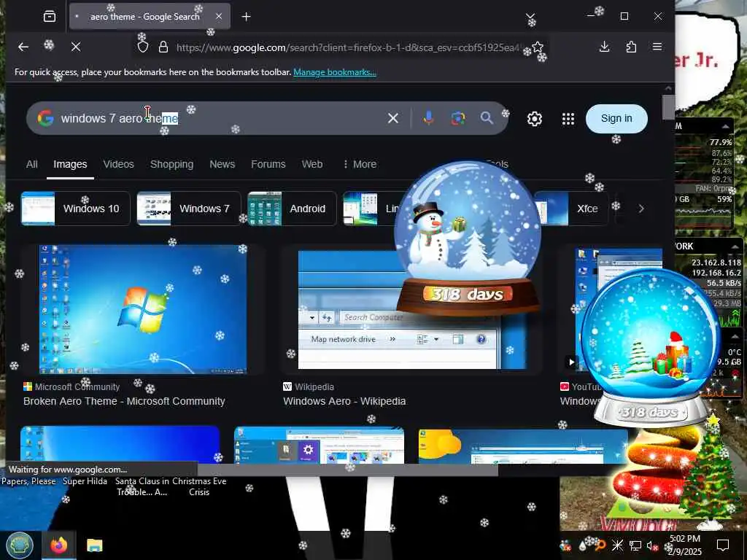Open Christmas Eve Crisis desktop shortcut
The height and width of the screenshot is (560, 747).
(x=199, y=486)
